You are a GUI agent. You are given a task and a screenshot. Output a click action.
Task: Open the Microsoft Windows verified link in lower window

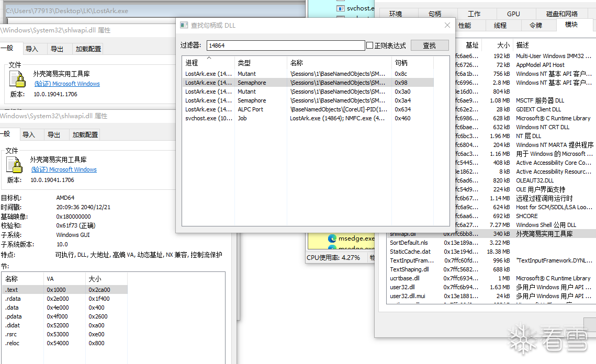(x=64, y=169)
